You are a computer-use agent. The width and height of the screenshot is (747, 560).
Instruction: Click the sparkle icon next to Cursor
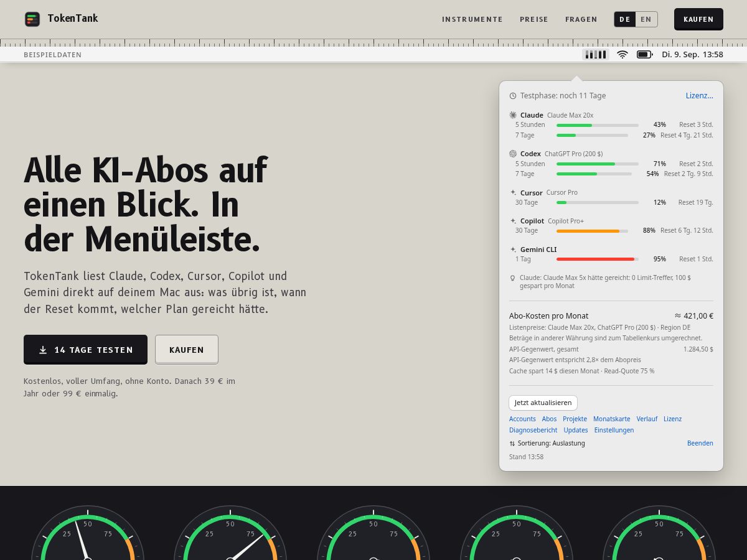click(x=513, y=192)
